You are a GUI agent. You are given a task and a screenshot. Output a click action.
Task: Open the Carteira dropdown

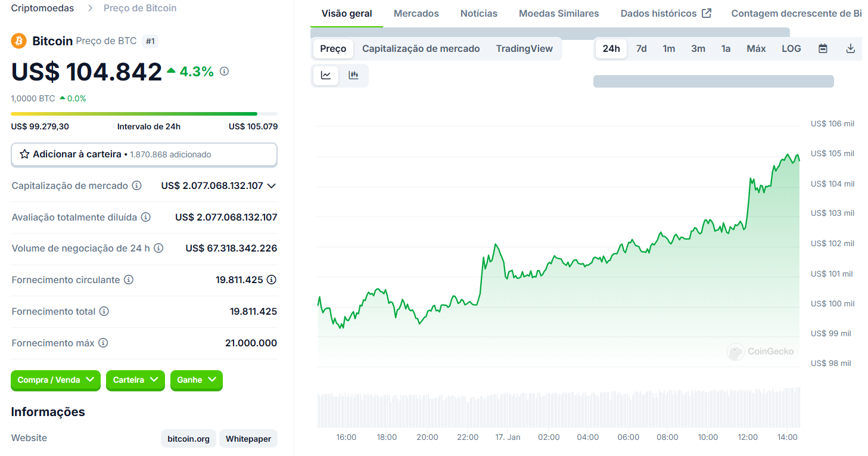[135, 380]
